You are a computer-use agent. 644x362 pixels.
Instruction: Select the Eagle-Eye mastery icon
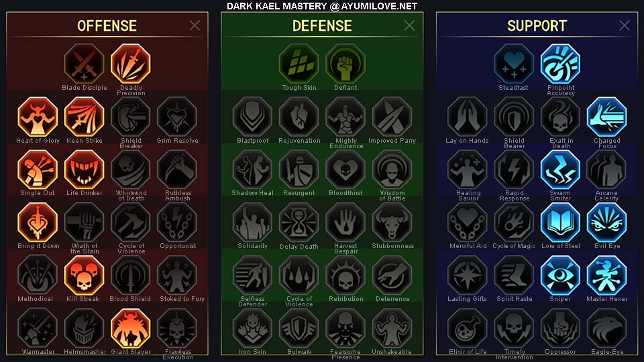(x=606, y=328)
